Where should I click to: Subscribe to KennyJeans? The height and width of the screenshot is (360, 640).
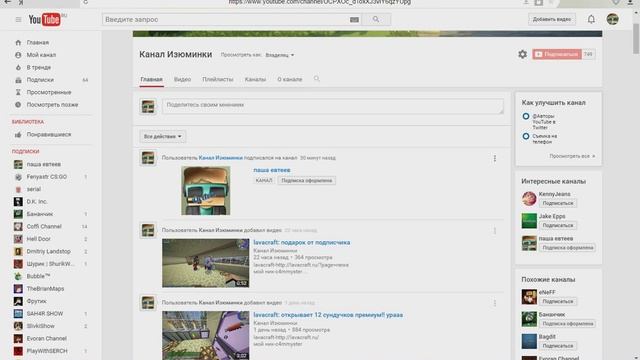(558, 203)
